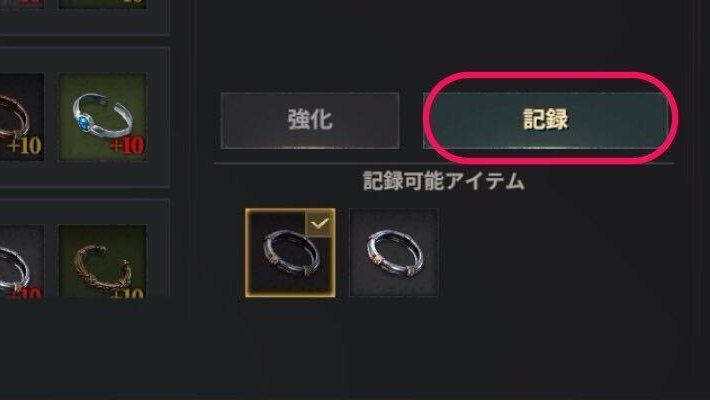Click the red +10 on bottom-left silver ring
Viewport: 710px width, 400px height.
[25, 293]
